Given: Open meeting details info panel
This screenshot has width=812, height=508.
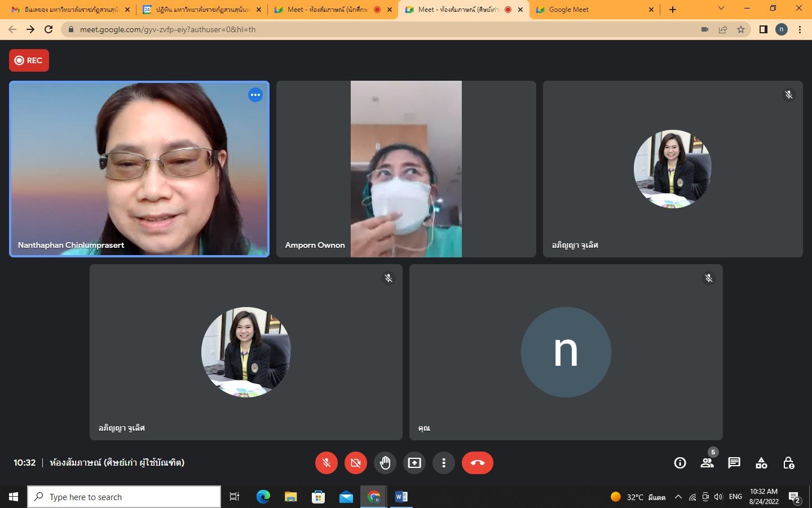Looking at the screenshot, I should 680,463.
